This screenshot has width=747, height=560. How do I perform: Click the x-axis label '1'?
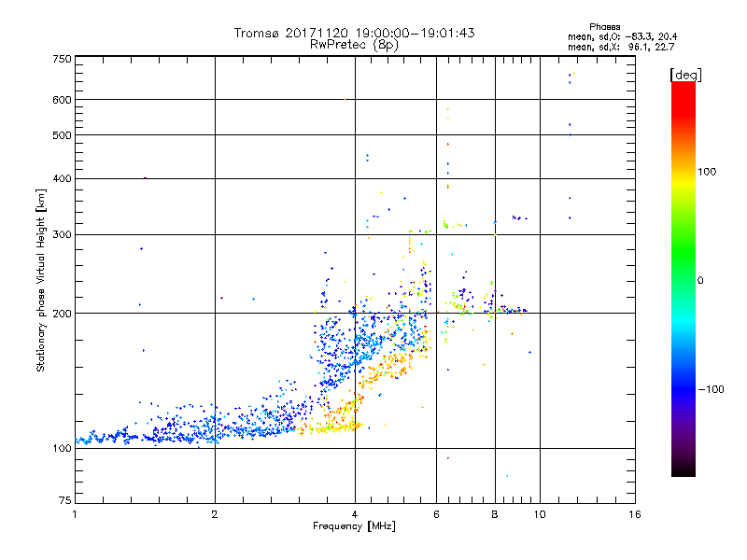tap(75, 514)
